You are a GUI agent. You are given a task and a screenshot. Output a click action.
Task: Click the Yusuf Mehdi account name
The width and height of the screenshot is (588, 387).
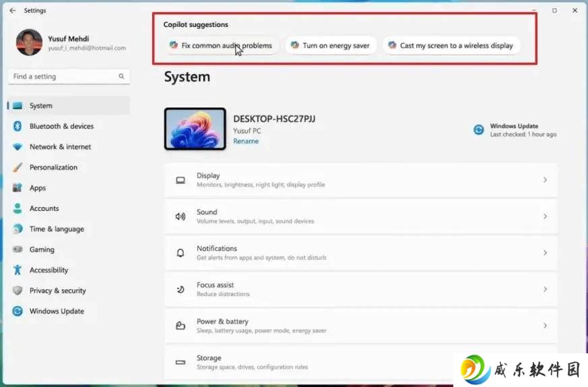[68, 38]
